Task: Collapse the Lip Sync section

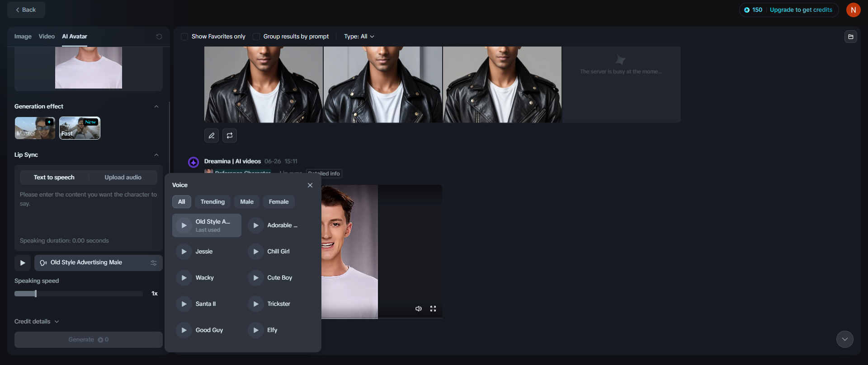Action: tap(156, 155)
